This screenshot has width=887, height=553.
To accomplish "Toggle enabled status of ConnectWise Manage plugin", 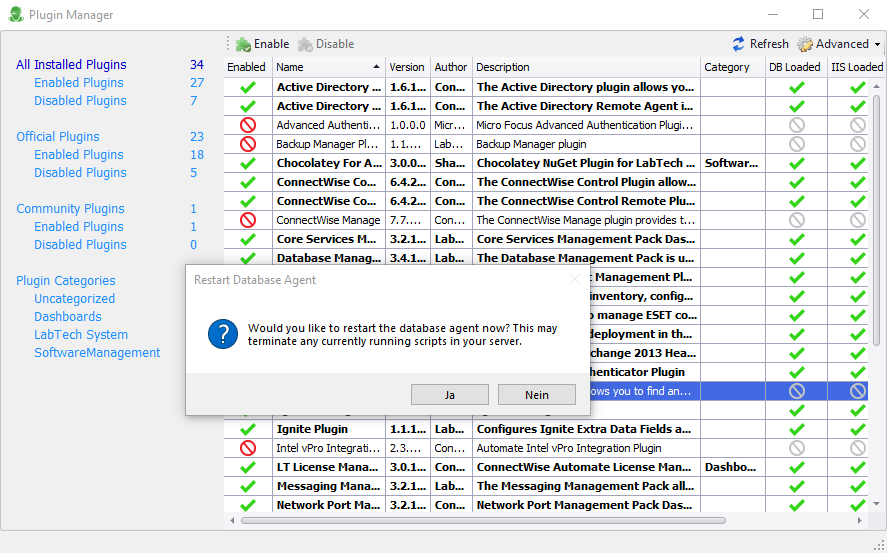I will (248, 220).
